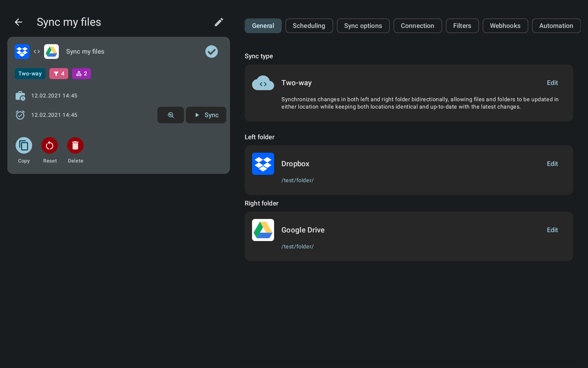Toggle the enabled checkmark on the sync card
588x368 pixels.
pyautogui.click(x=212, y=52)
